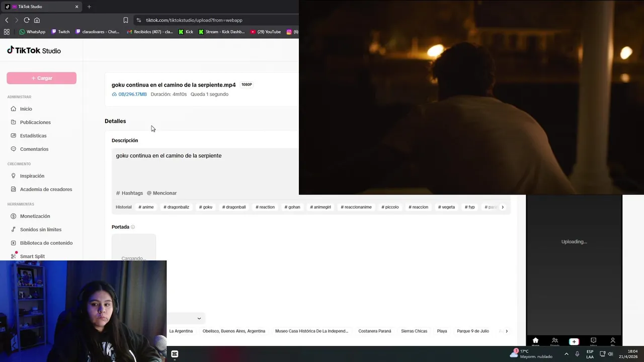Viewport: 644px width, 362px height.
Task: Click the Inicio house icon
Action: pos(14,109)
